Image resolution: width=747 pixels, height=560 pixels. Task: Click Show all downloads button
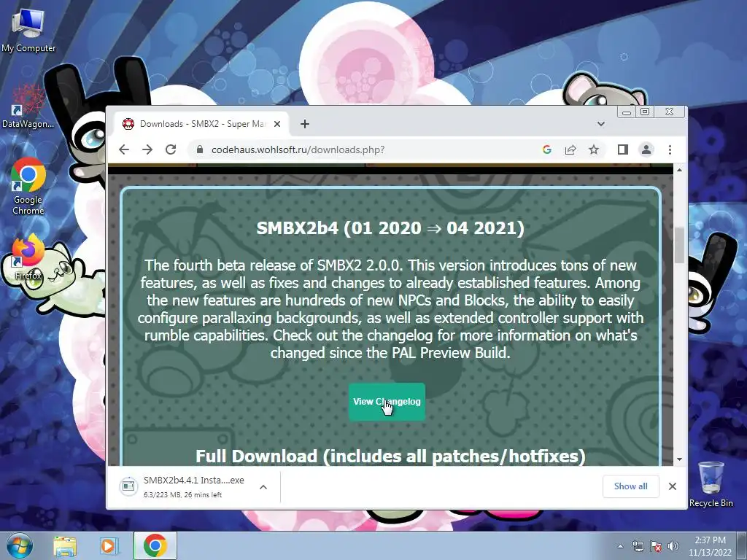tap(630, 486)
